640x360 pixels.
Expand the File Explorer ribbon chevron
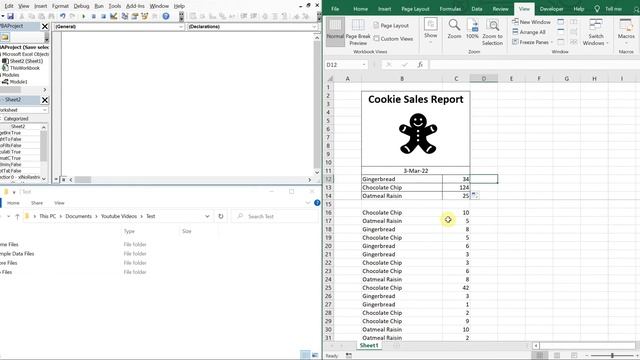308,203
